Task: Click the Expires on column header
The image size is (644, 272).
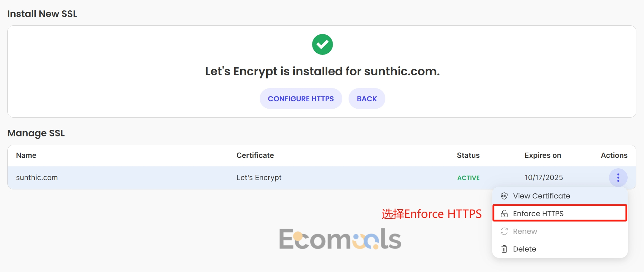Action: point(543,155)
